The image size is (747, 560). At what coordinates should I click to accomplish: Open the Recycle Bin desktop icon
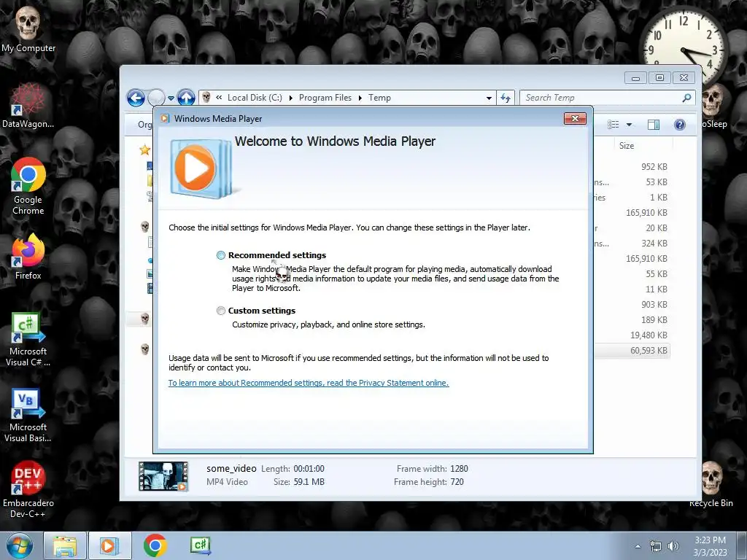[x=711, y=484]
